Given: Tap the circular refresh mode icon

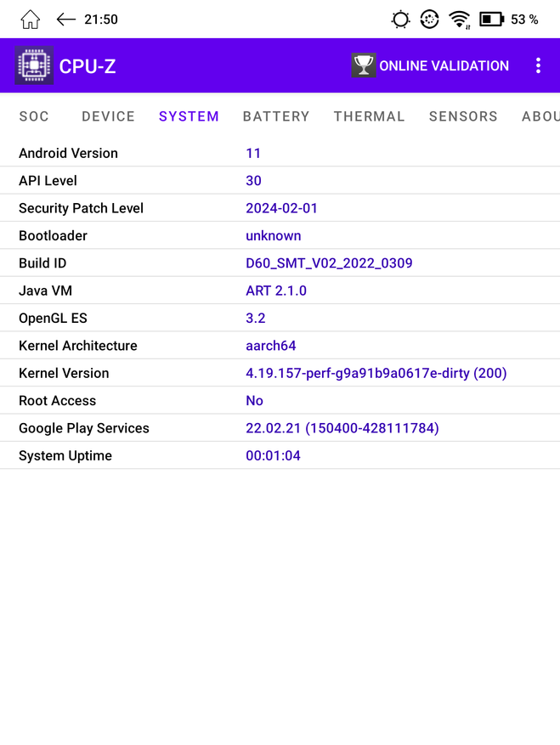Looking at the screenshot, I should (429, 20).
